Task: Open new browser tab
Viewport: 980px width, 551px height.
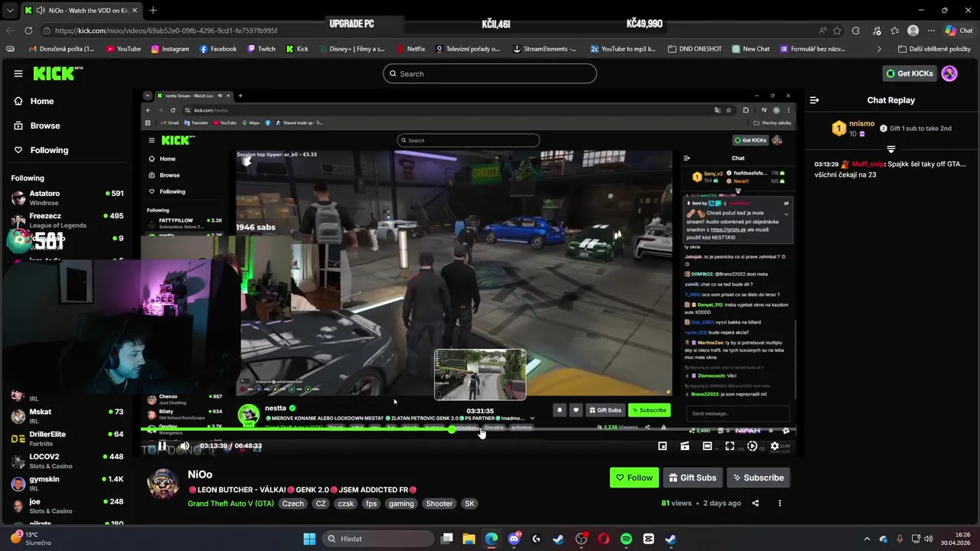Action: click(x=153, y=10)
